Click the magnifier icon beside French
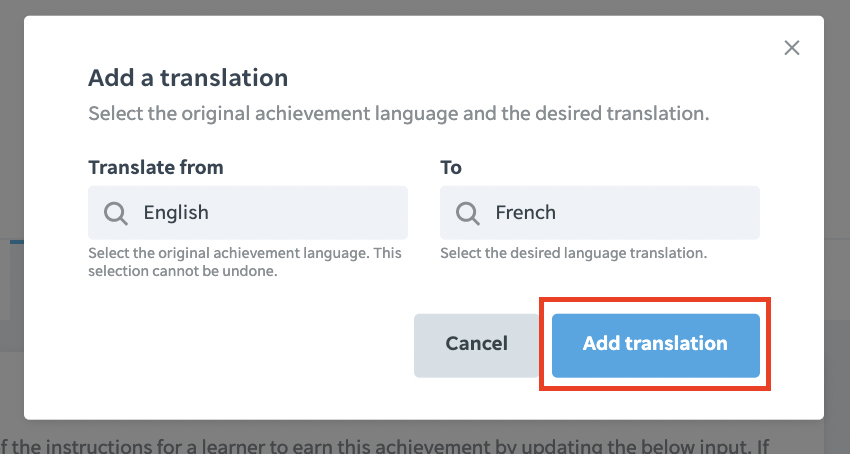Screen dimensions: 850x454 pos(467,213)
